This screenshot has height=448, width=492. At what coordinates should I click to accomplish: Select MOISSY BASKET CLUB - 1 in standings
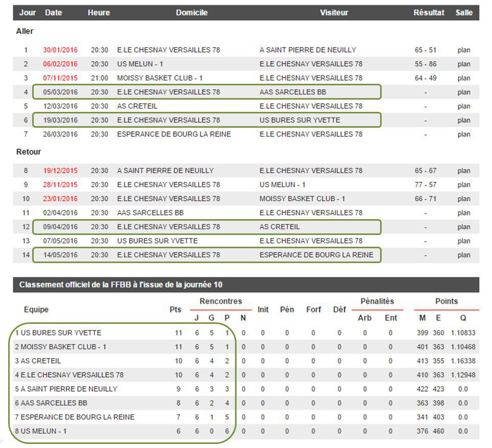63,347
